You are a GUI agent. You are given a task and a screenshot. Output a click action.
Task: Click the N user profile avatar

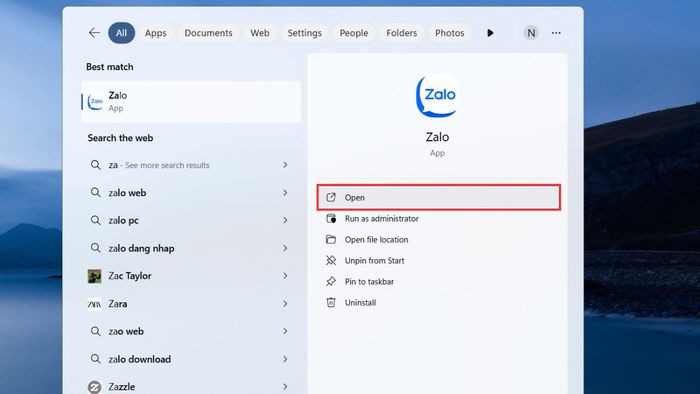click(x=531, y=33)
